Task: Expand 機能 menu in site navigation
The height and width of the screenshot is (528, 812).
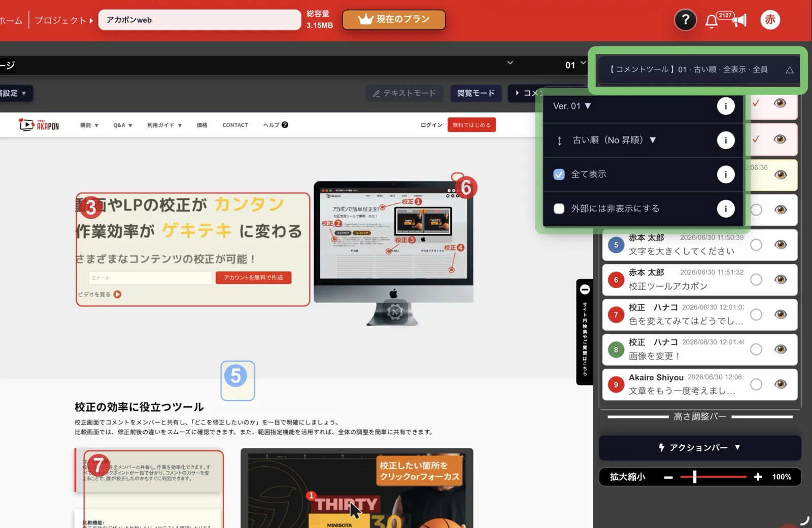Action: (89, 125)
